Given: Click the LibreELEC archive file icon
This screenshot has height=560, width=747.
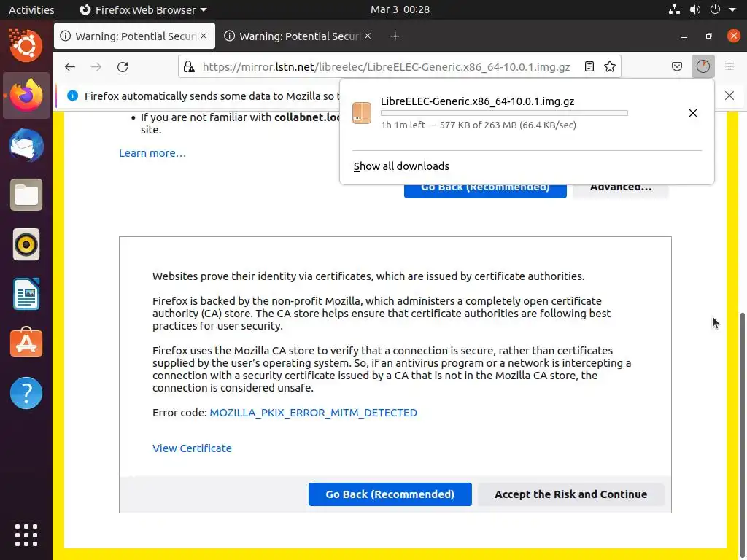Looking at the screenshot, I should [x=362, y=113].
